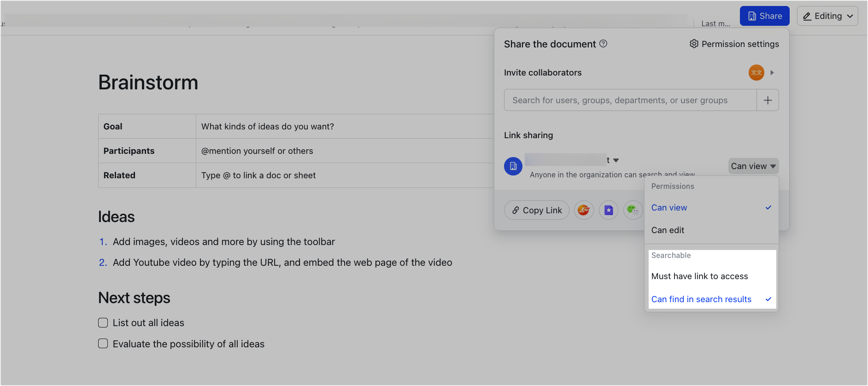Expand the link sharing scope dropdown arrow

616,160
